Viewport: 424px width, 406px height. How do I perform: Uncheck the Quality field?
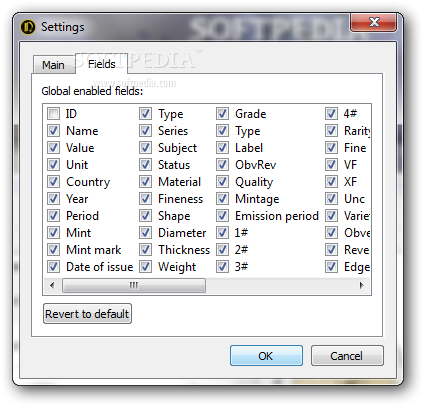click(x=222, y=182)
